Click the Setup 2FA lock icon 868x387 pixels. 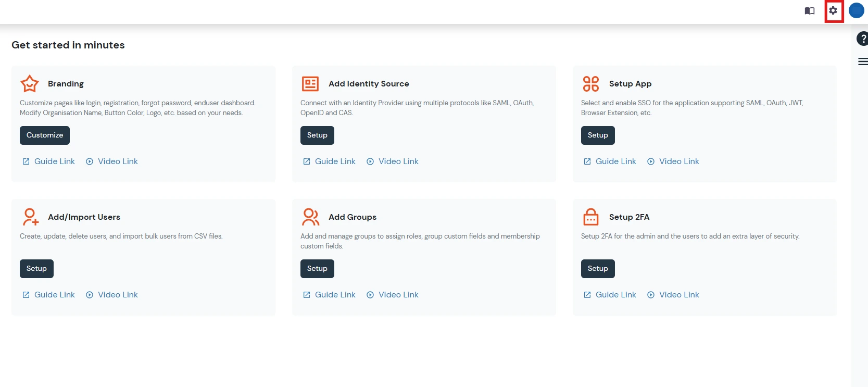[591, 217]
